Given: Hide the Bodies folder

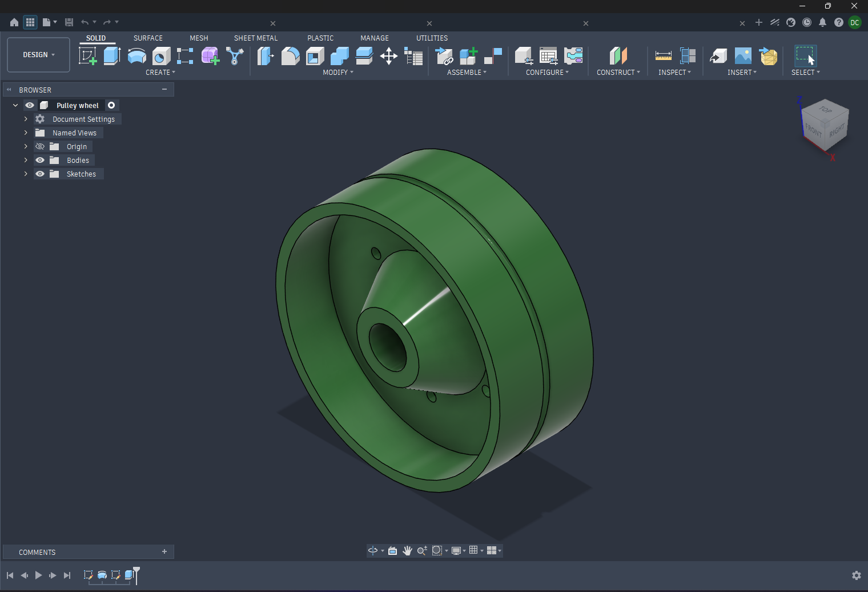Looking at the screenshot, I should tap(40, 160).
